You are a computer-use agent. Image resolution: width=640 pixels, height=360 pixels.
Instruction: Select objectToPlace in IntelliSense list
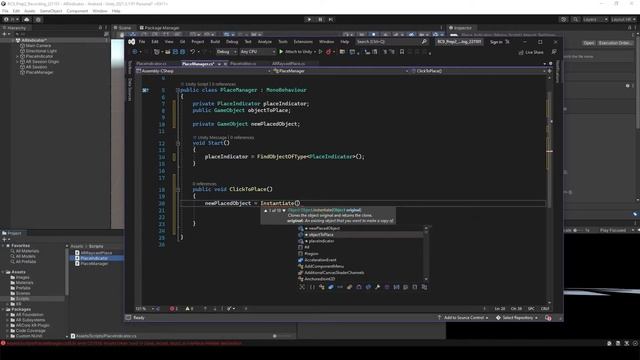tap(361, 235)
